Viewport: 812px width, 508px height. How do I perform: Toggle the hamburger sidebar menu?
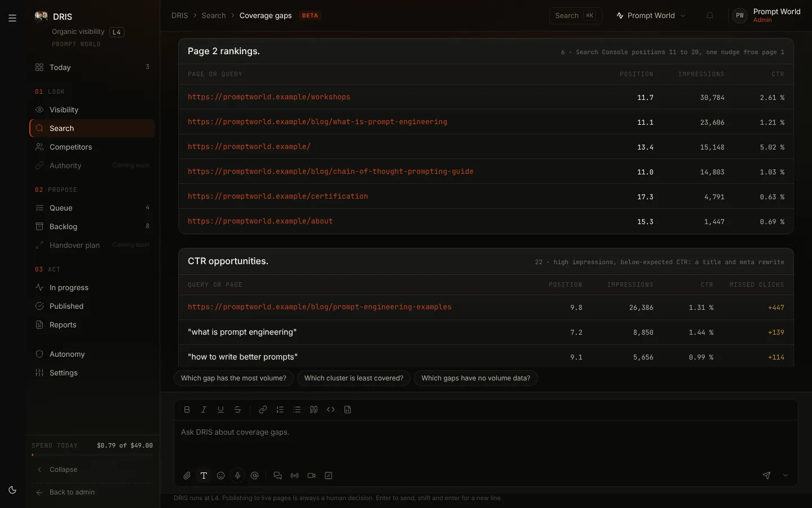[12, 18]
